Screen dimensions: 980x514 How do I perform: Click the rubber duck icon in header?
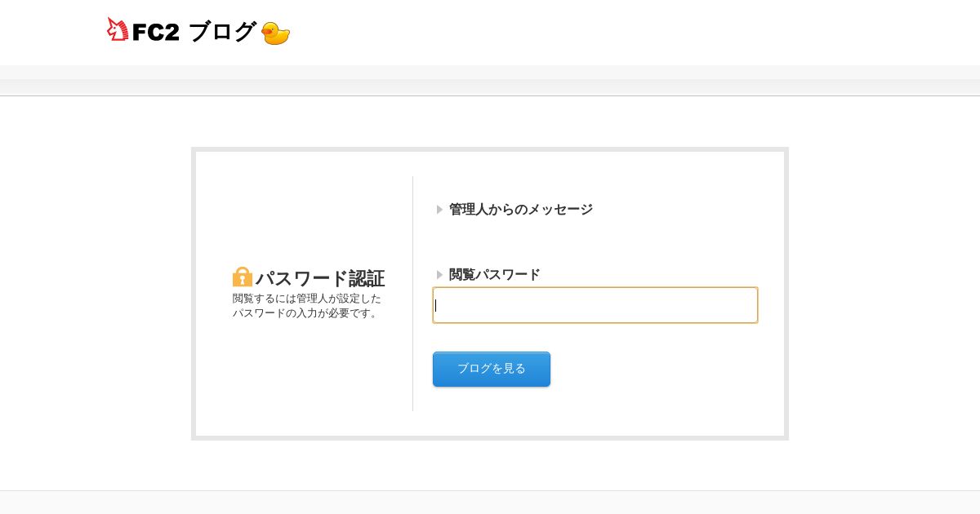(276, 33)
